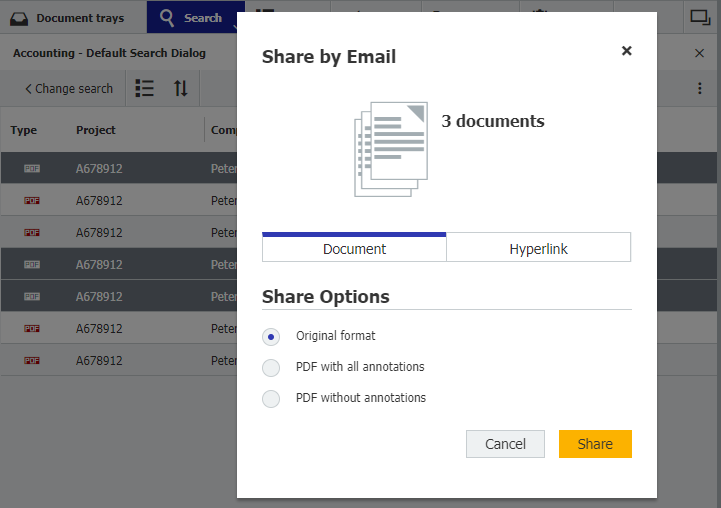Screen dimensions: 721x508
Task: Click the stacked documents illustration
Action: 390,149
